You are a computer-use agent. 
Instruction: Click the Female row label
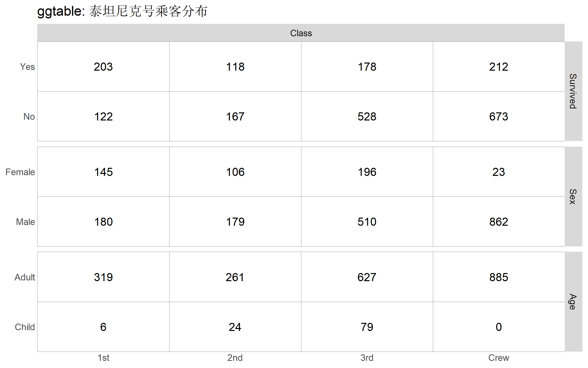[20, 172]
